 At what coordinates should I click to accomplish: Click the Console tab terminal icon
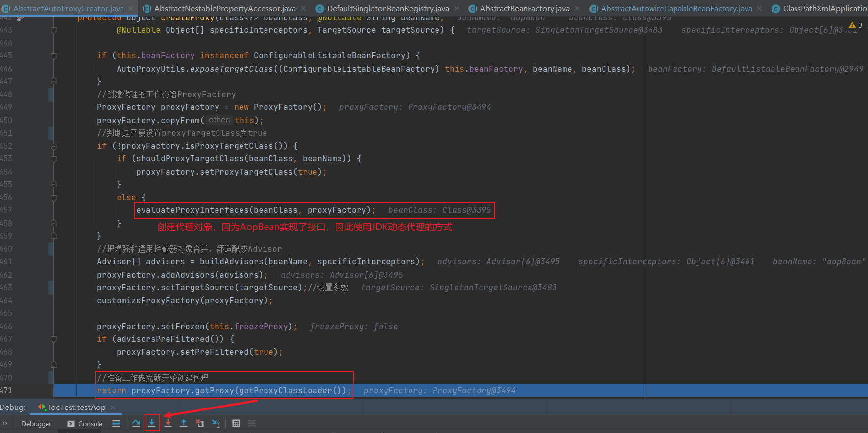pos(71,424)
